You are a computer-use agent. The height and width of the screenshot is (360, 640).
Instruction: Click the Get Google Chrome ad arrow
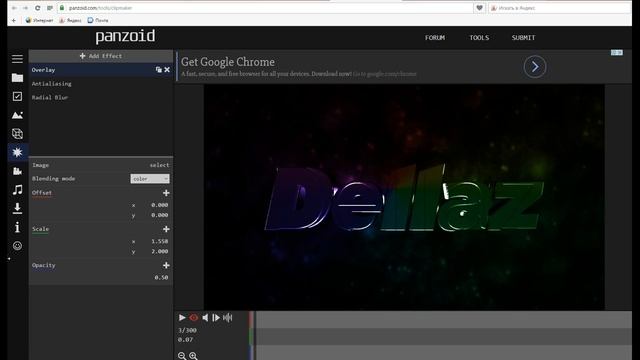pos(535,67)
